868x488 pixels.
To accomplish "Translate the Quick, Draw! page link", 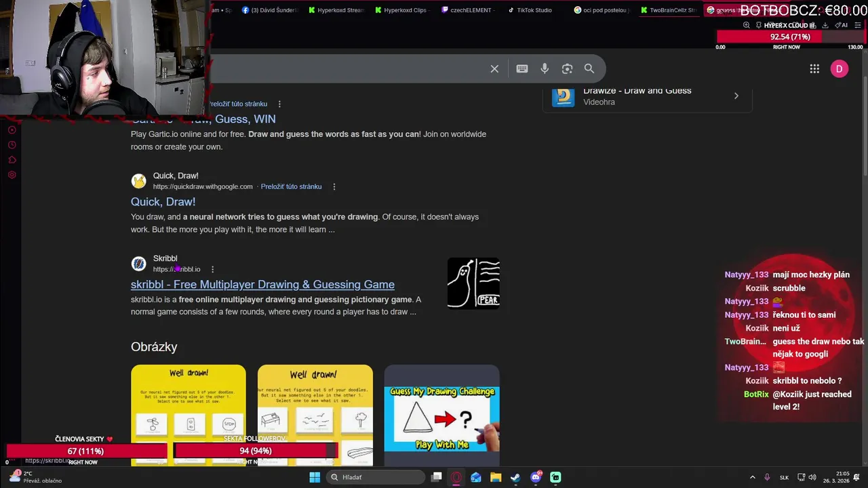I will (291, 186).
